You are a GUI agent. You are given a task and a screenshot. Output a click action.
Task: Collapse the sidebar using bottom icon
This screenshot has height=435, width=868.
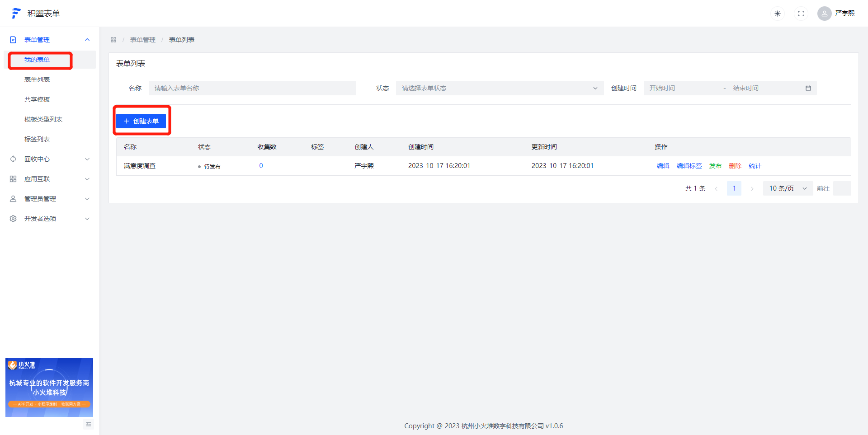pyautogui.click(x=89, y=424)
